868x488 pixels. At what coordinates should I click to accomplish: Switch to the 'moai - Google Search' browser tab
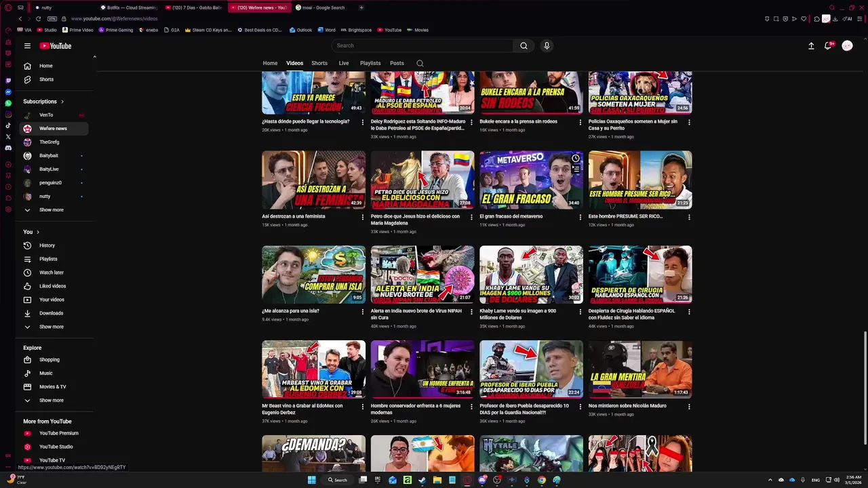[323, 7]
